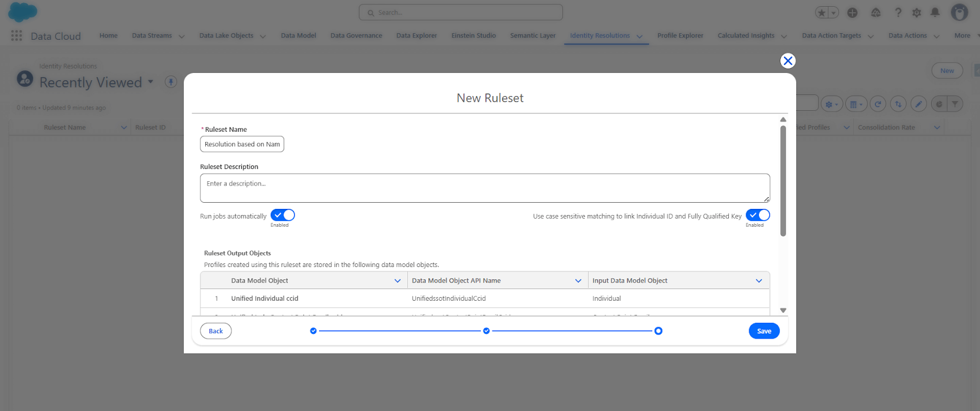The width and height of the screenshot is (980, 411).
Task: Open Input Data Model Object column dropdown
Action: click(759, 281)
